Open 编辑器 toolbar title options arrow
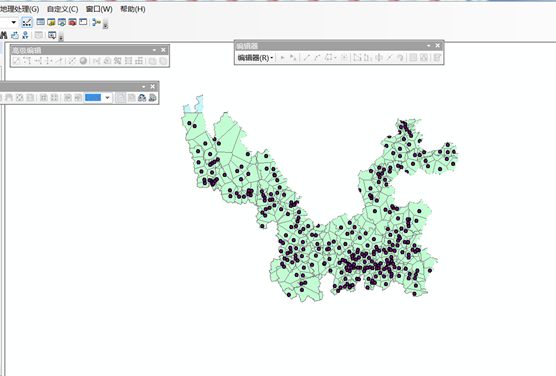 point(428,45)
